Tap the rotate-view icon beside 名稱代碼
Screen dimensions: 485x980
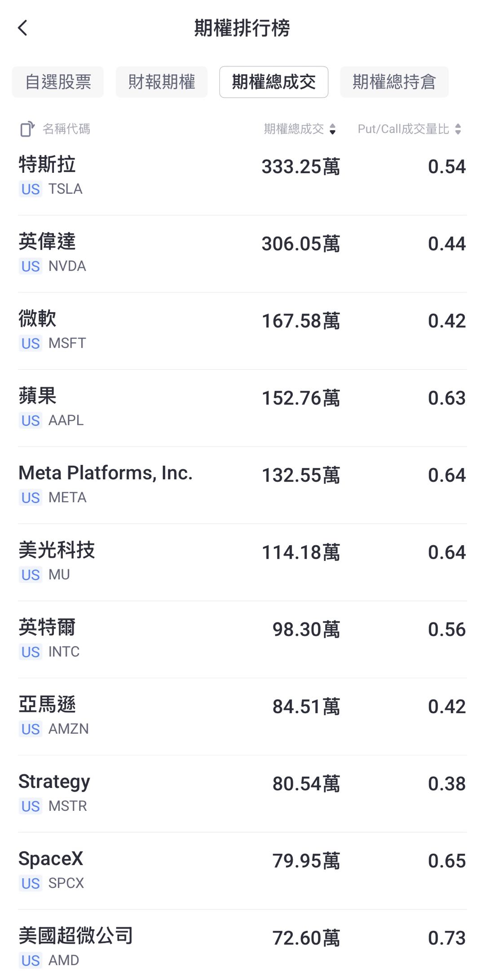(x=27, y=129)
